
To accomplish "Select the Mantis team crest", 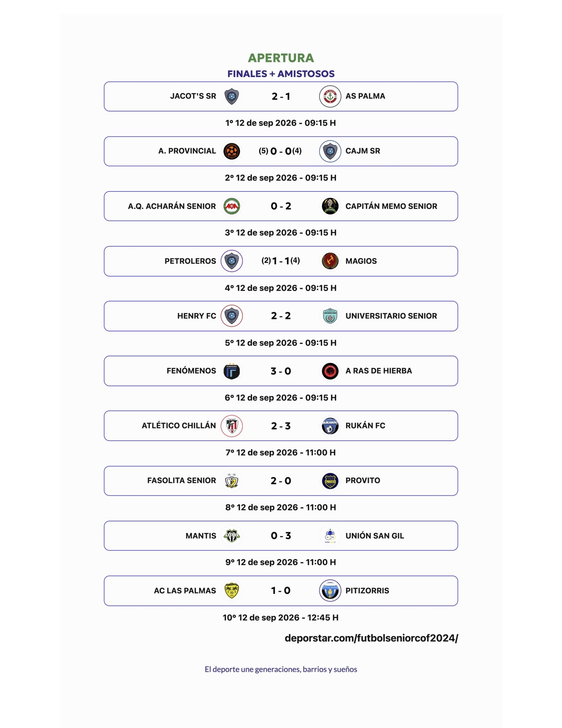I will 232,536.
